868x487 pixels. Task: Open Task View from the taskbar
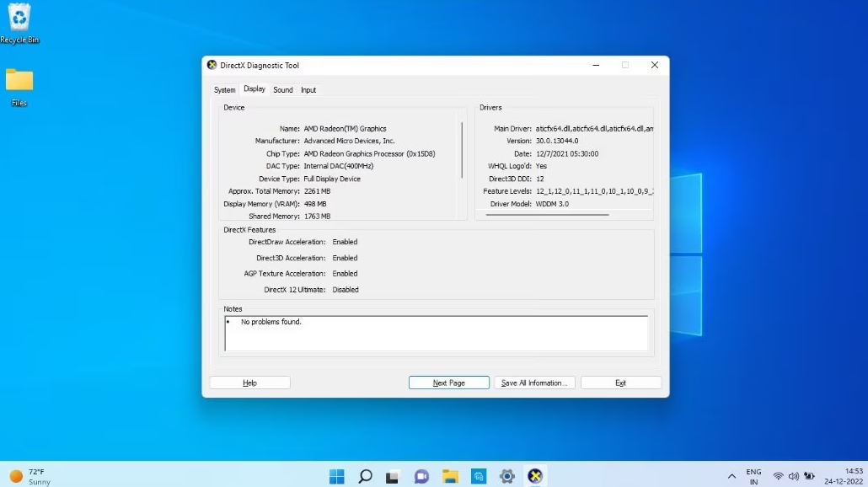click(393, 476)
